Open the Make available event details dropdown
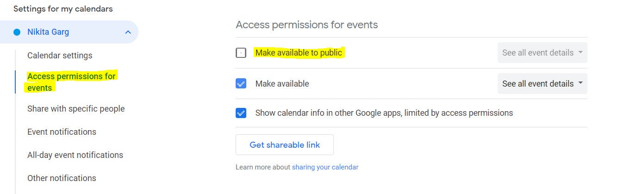The width and height of the screenshot is (644, 194). pos(542,84)
